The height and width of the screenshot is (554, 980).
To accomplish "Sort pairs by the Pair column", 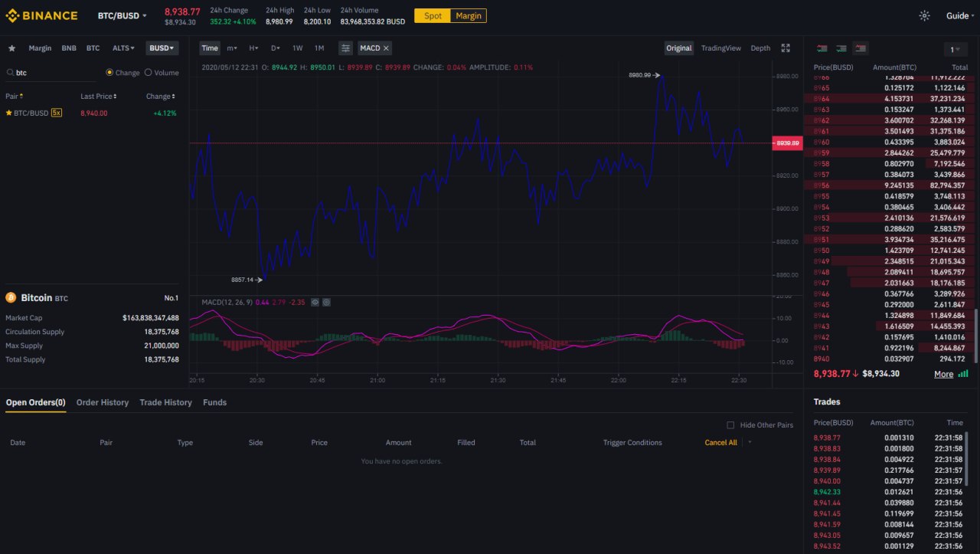I will pos(14,97).
